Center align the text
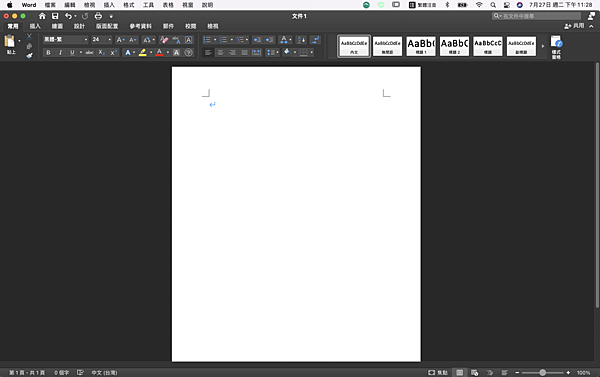The height and width of the screenshot is (377, 600). 220,52
